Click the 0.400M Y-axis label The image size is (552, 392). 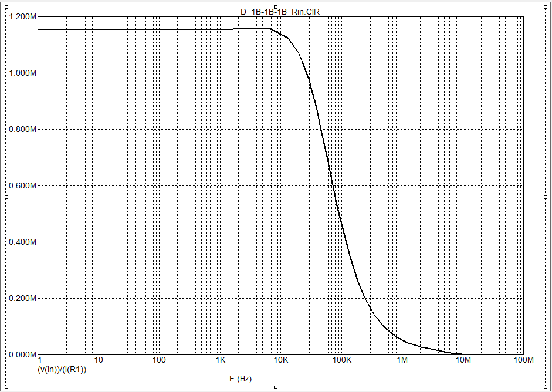[x=22, y=242]
